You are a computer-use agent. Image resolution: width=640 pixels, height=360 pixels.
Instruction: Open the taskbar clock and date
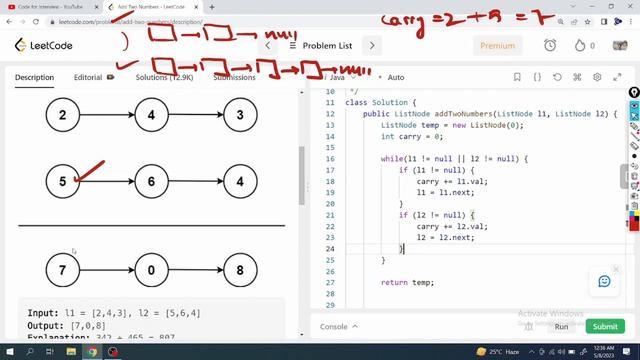604,351
